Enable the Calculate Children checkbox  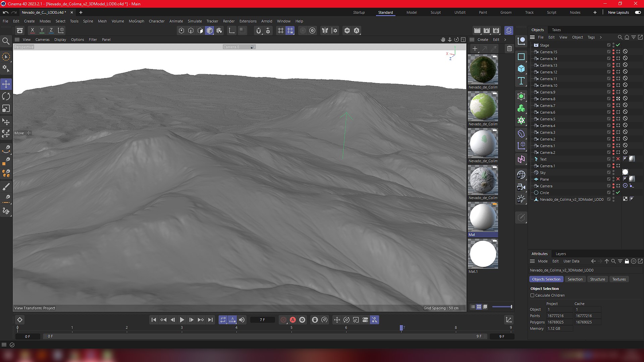point(532,295)
